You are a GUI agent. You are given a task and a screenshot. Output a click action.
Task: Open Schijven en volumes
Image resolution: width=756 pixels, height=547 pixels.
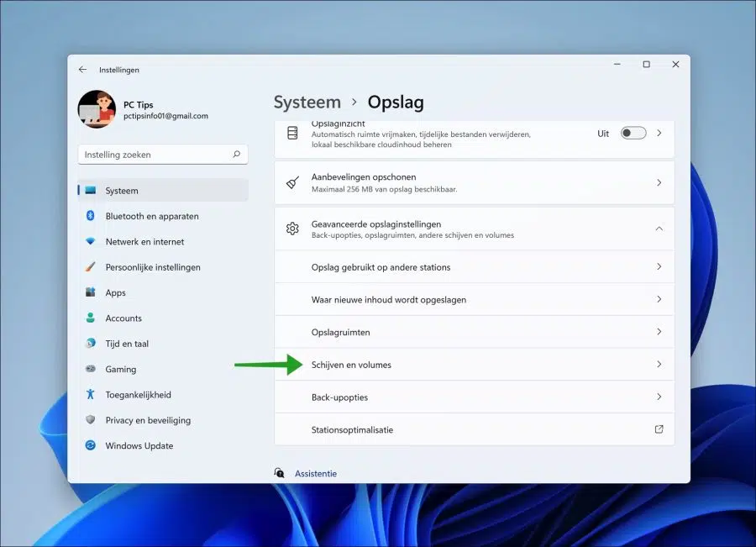pos(475,365)
